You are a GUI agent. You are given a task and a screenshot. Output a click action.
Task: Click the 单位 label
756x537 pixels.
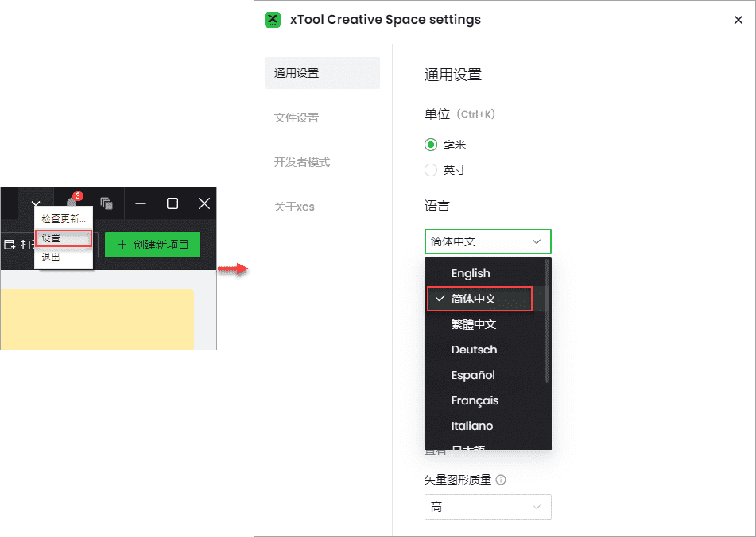(436, 114)
